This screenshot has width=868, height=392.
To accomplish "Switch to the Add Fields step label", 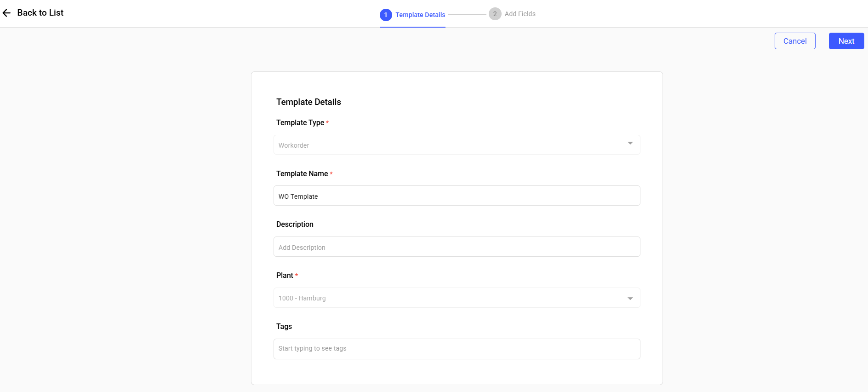I will pyautogui.click(x=520, y=14).
